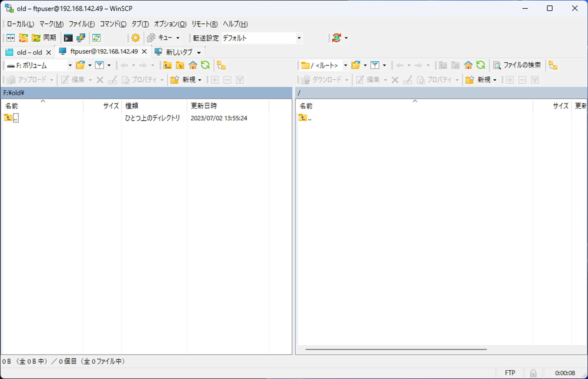
Task: Open the オプション(O) menu
Action: [170, 24]
